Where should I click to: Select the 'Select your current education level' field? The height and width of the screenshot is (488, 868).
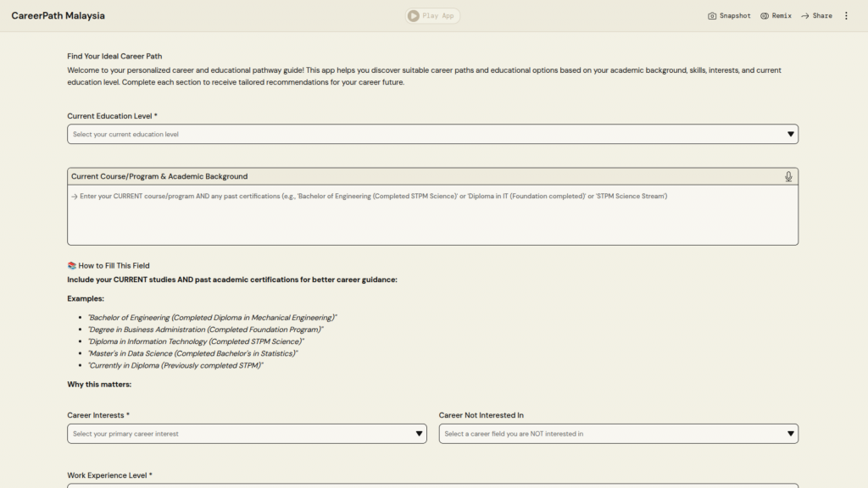[424, 134]
